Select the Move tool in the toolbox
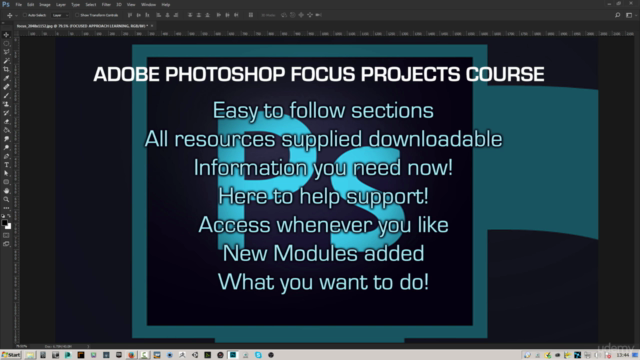This screenshot has height=360, width=640. click(x=6, y=35)
